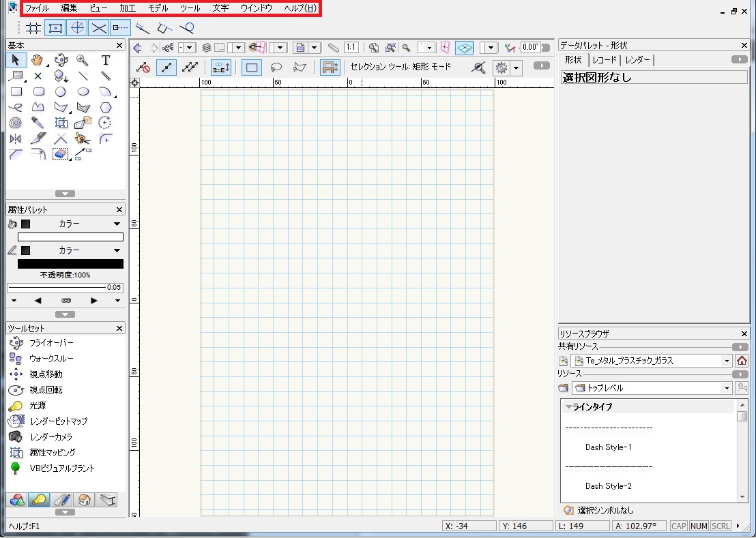This screenshot has width=756, height=538.
Task: Go to previous view with back arrow
Action: [x=138, y=48]
